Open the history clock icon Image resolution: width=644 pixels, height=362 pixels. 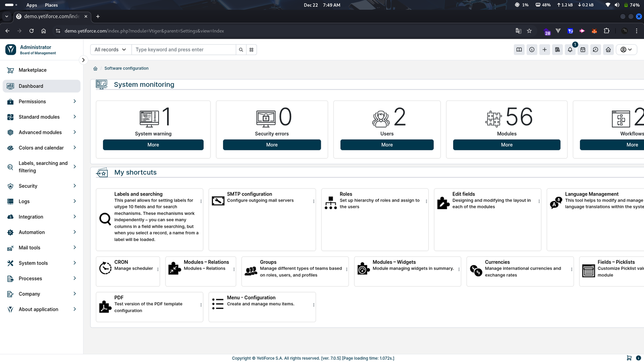(x=595, y=50)
